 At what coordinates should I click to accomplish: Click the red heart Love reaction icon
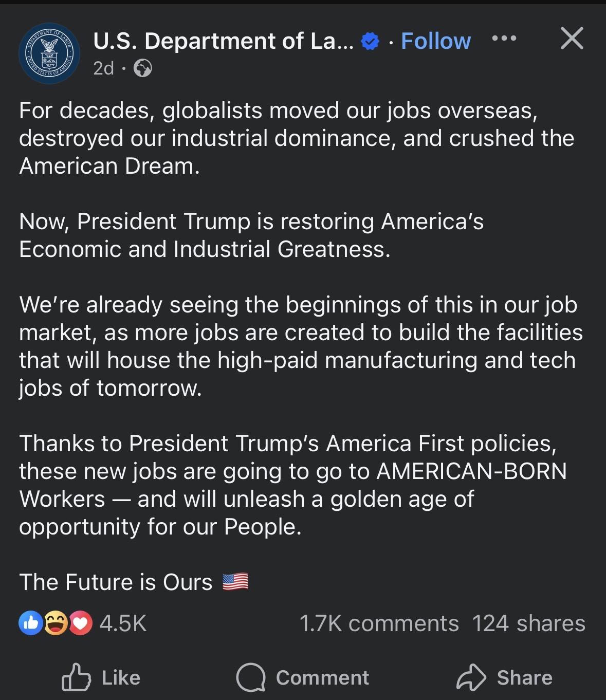(80, 623)
